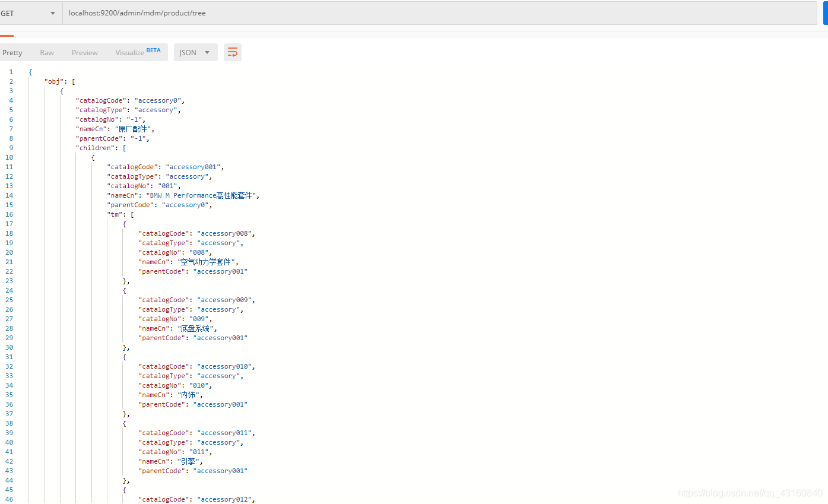The width and height of the screenshot is (828, 504).
Task: Switch to the Raw response view
Action: [x=47, y=53]
